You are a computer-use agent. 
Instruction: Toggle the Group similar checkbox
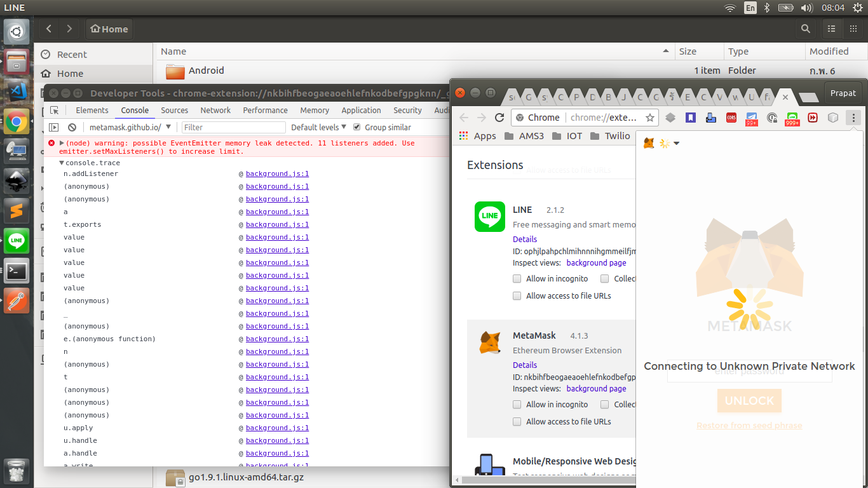click(x=357, y=127)
